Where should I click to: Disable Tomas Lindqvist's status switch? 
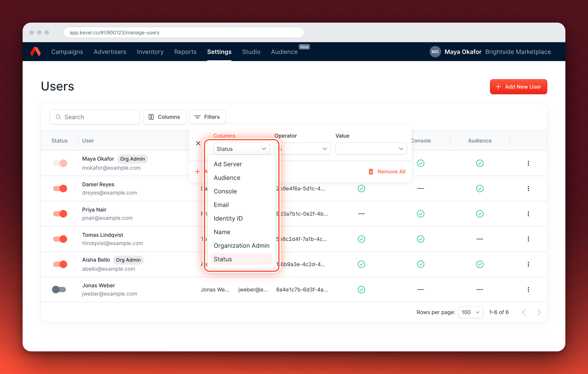click(60, 239)
